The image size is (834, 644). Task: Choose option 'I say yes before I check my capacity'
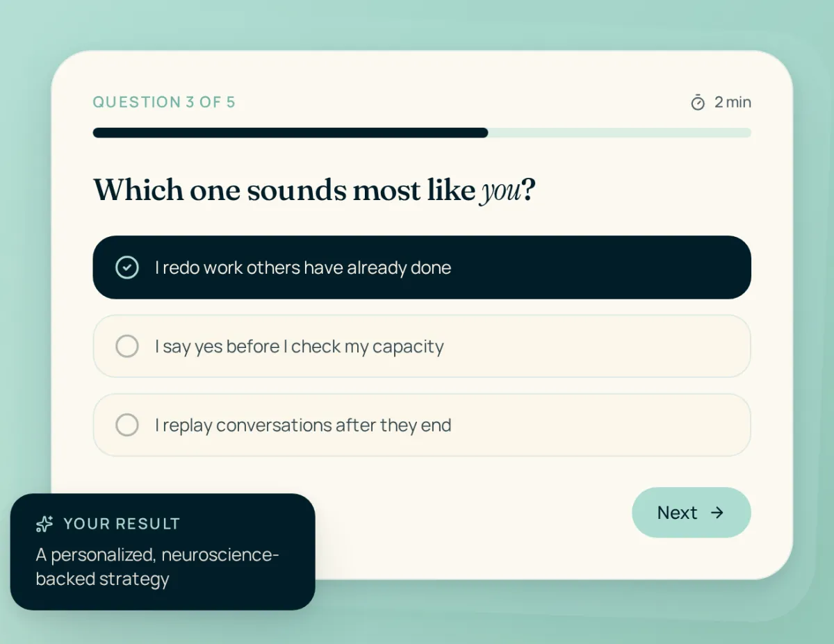(x=422, y=346)
